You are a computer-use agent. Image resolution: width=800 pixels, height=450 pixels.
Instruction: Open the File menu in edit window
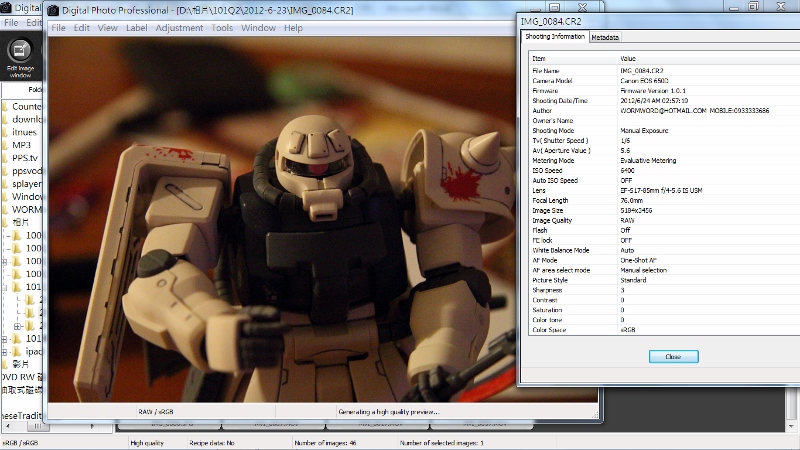click(58, 28)
